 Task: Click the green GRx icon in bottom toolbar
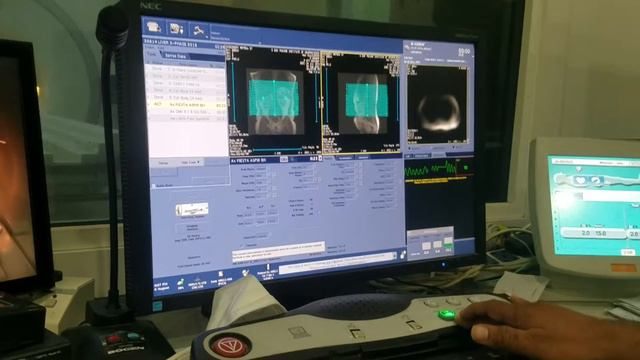tap(181, 282)
